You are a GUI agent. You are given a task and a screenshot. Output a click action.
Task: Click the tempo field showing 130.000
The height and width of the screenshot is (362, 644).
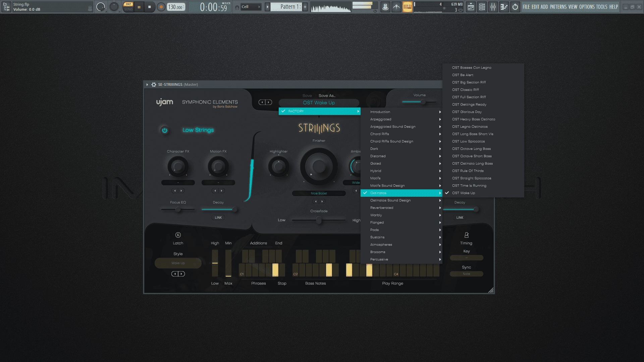point(176,7)
